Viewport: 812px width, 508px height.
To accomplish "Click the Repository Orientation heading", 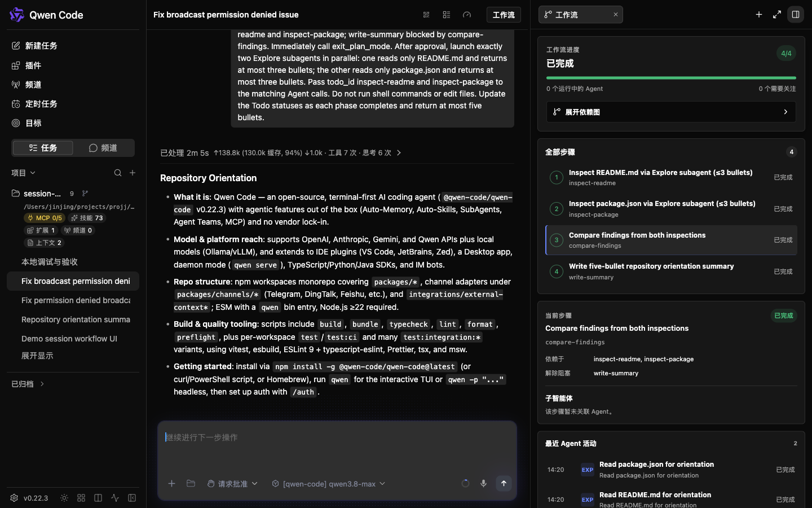I will coord(209,178).
